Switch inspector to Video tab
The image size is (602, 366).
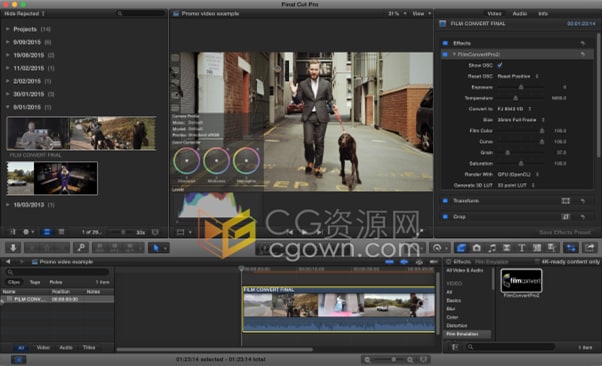pyautogui.click(x=494, y=13)
